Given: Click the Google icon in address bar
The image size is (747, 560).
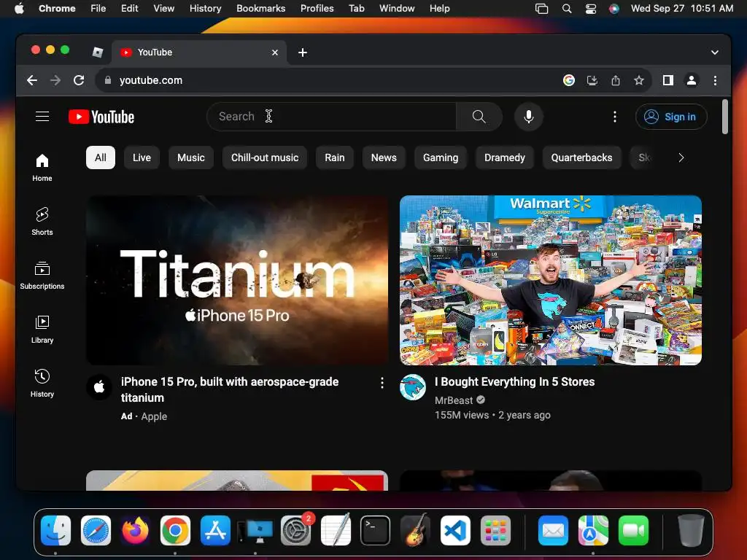Looking at the screenshot, I should click(569, 80).
